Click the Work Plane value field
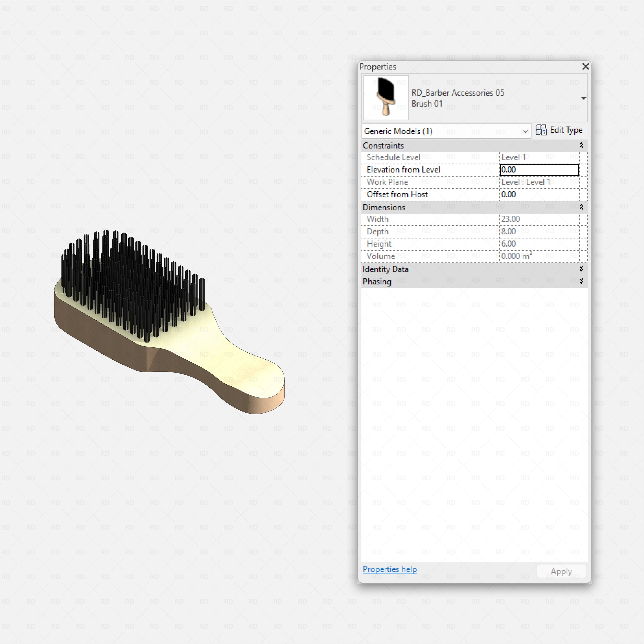The height and width of the screenshot is (644, 644). 539,182
